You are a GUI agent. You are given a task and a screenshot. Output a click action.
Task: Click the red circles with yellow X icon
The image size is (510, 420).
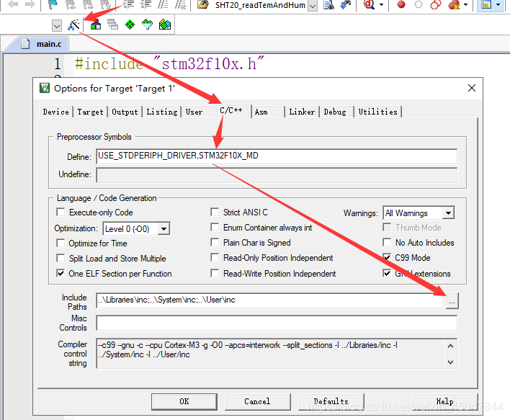click(x=454, y=4)
